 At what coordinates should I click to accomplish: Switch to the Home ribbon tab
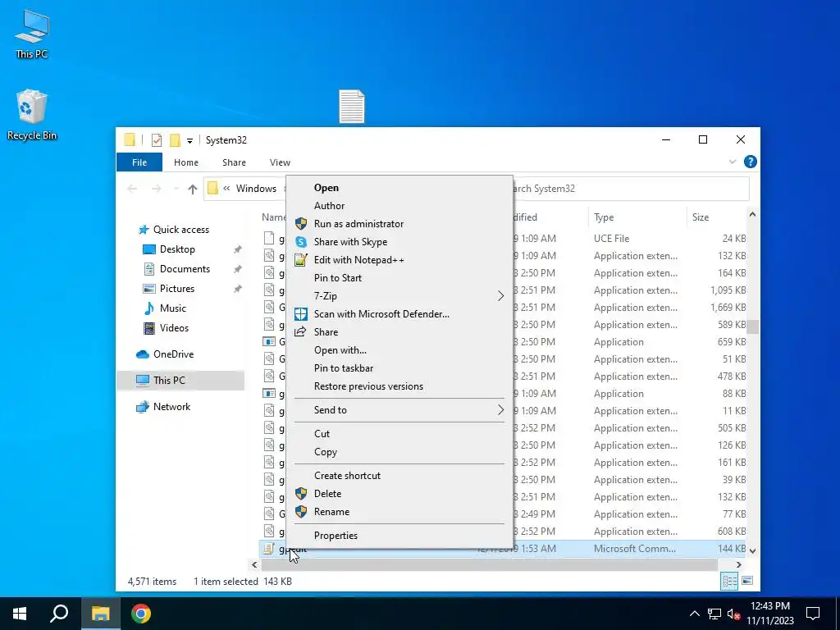click(x=186, y=162)
